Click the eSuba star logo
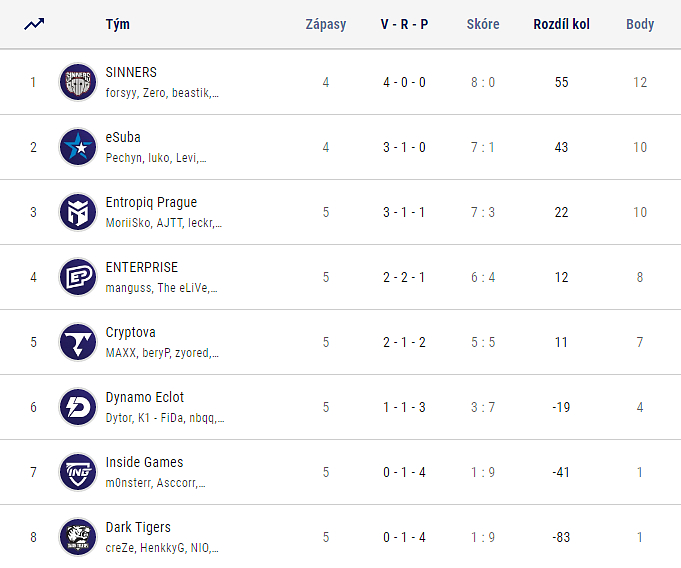681x568 pixels. [x=77, y=147]
